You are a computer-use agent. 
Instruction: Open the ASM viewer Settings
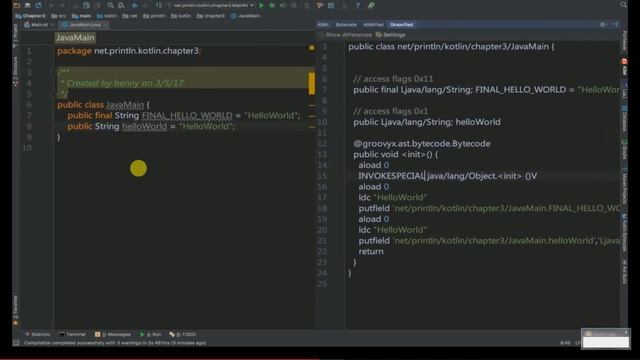coord(391,35)
